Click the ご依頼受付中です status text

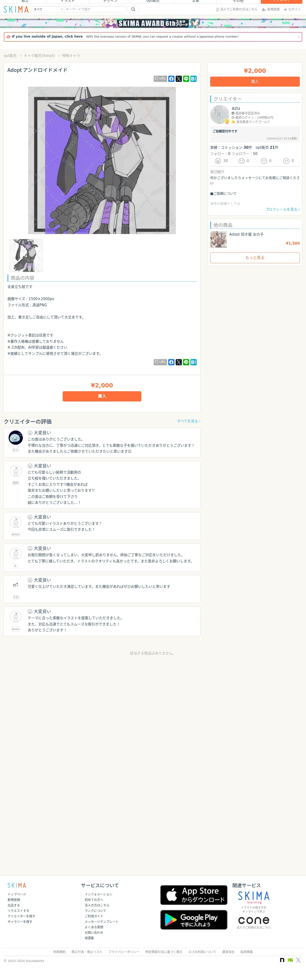[225, 131]
